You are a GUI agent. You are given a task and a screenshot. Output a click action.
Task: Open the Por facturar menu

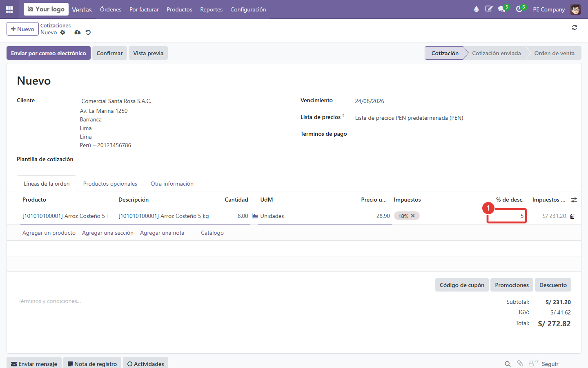(144, 9)
